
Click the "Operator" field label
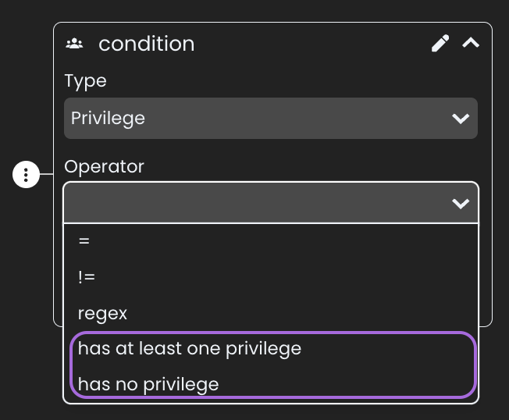(104, 166)
